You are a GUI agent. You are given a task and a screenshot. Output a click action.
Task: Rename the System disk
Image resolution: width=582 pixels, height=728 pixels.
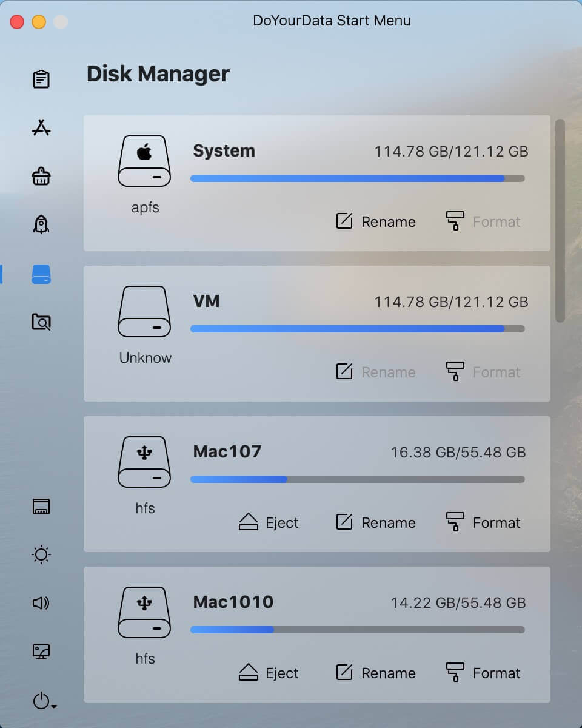click(x=376, y=221)
